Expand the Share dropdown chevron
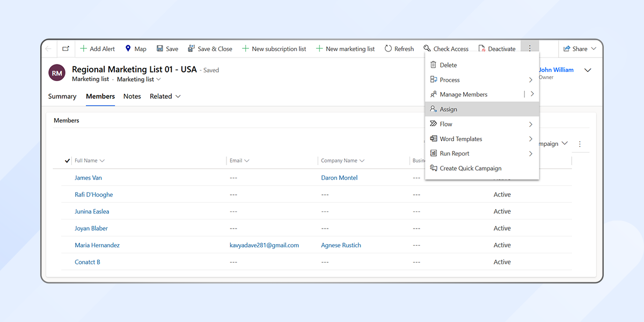 pos(594,49)
